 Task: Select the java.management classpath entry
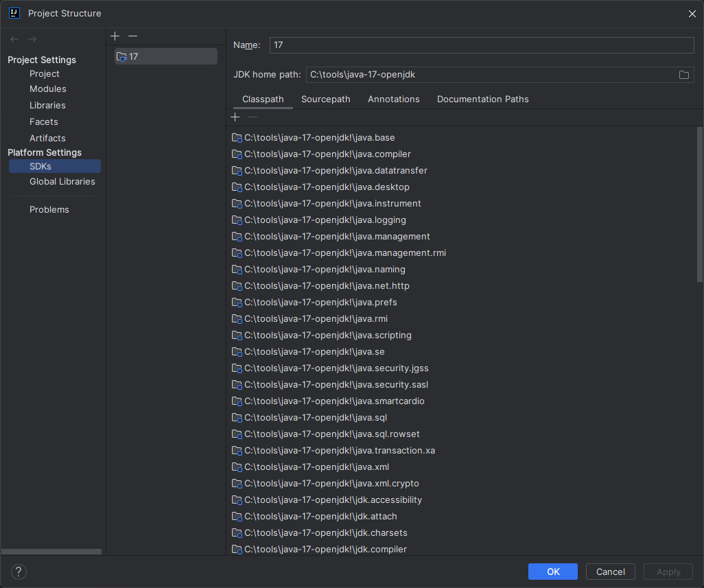click(331, 237)
